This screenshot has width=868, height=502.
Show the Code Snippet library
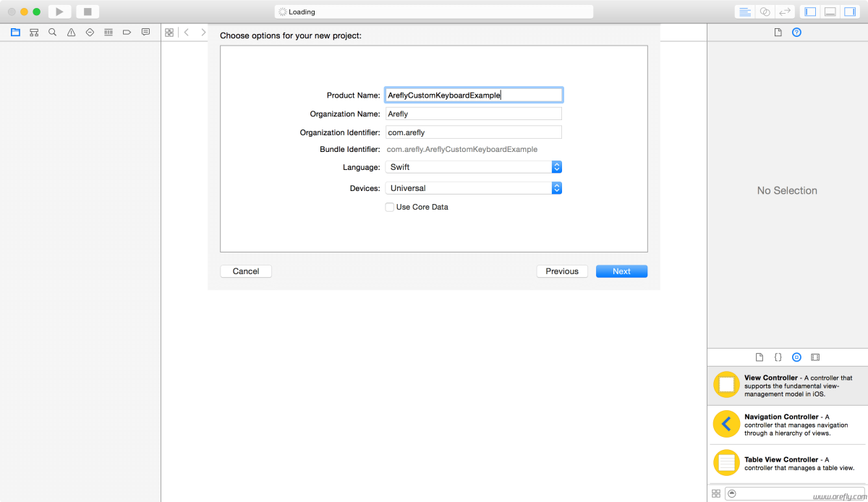pyautogui.click(x=778, y=357)
